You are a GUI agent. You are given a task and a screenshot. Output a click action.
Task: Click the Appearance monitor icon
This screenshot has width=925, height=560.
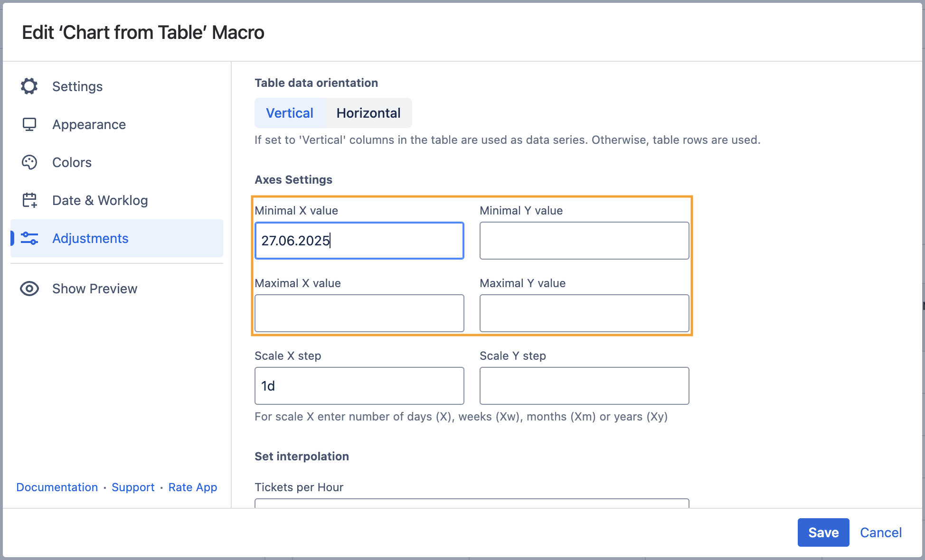pos(29,124)
